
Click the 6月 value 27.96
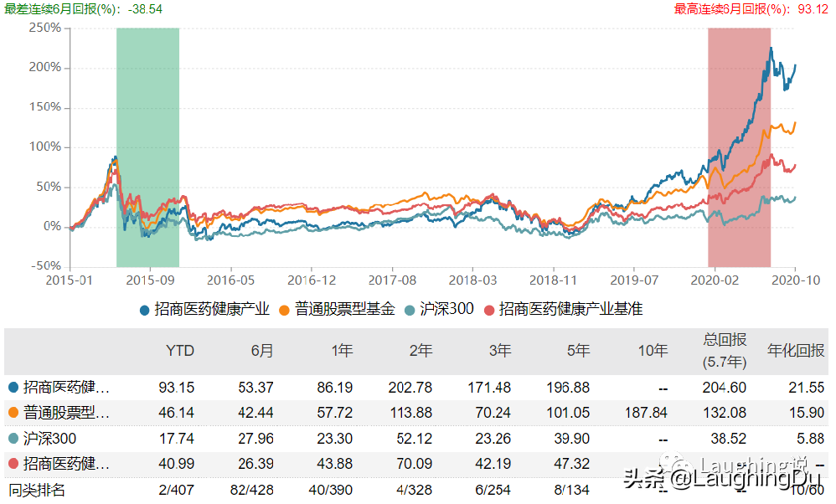tap(256, 439)
